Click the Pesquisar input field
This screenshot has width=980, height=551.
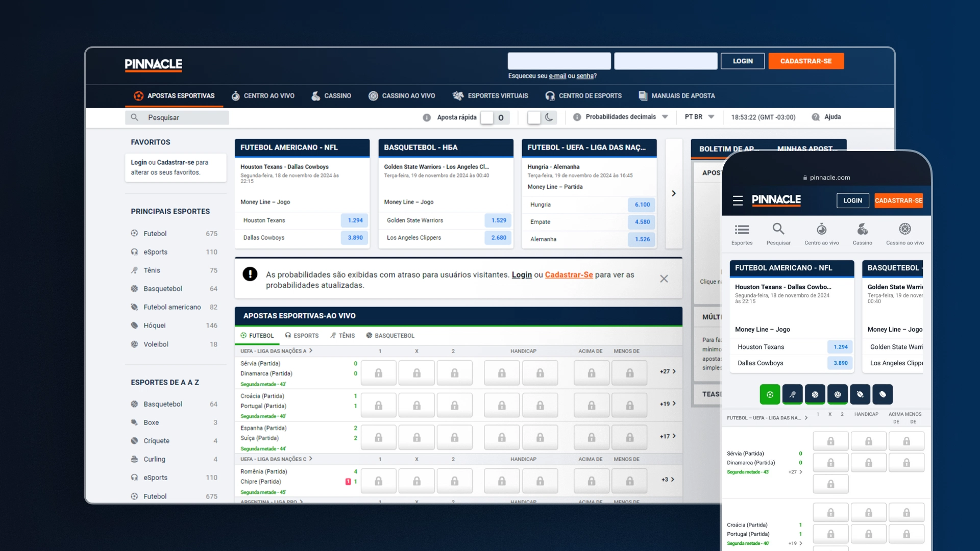click(184, 117)
